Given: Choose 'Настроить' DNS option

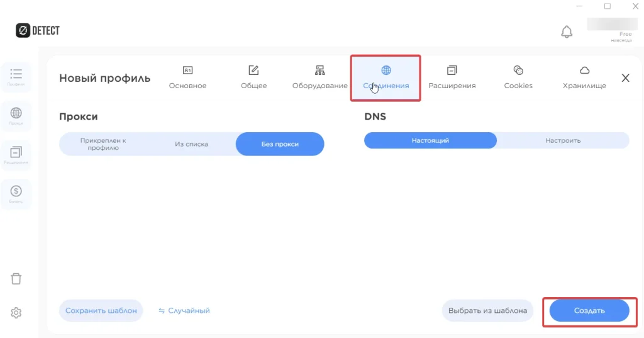Looking at the screenshot, I should [563, 140].
